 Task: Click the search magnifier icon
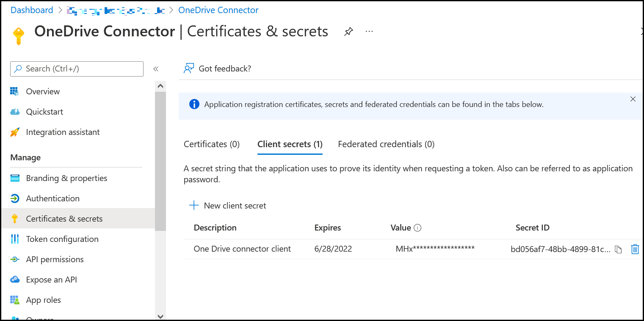pos(18,69)
